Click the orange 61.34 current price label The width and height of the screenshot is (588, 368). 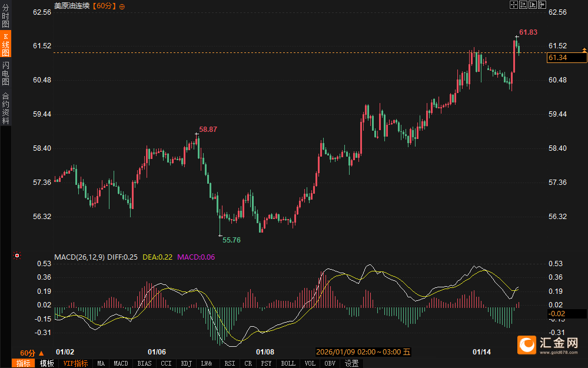[x=557, y=57]
